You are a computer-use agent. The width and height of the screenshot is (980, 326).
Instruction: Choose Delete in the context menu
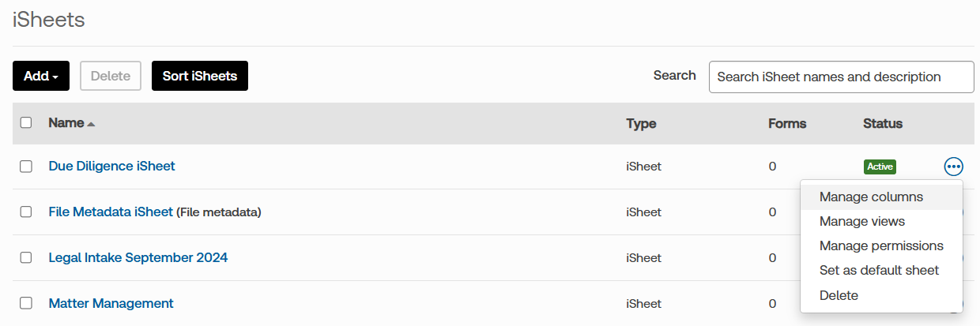pyautogui.click(x=839, y=295)
